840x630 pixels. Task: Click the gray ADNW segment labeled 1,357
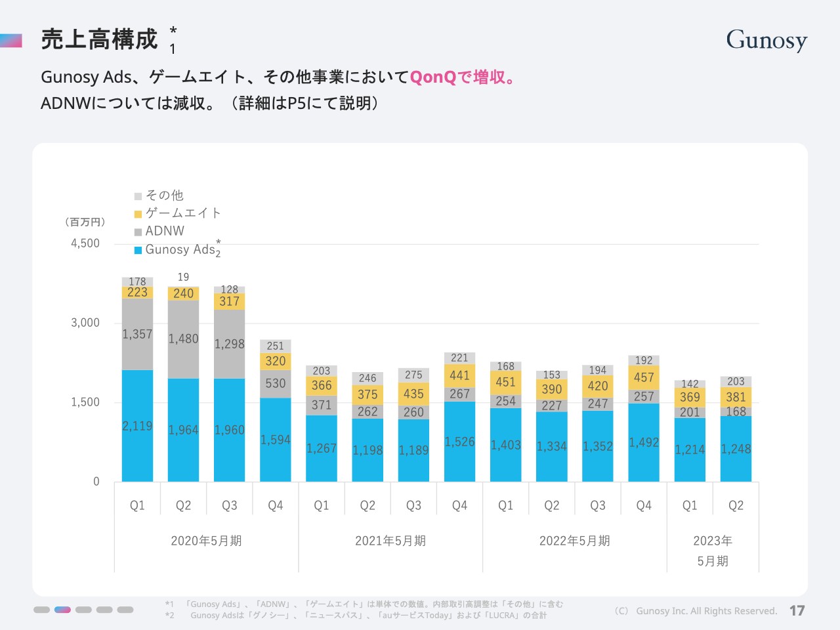tap(137, 334)
